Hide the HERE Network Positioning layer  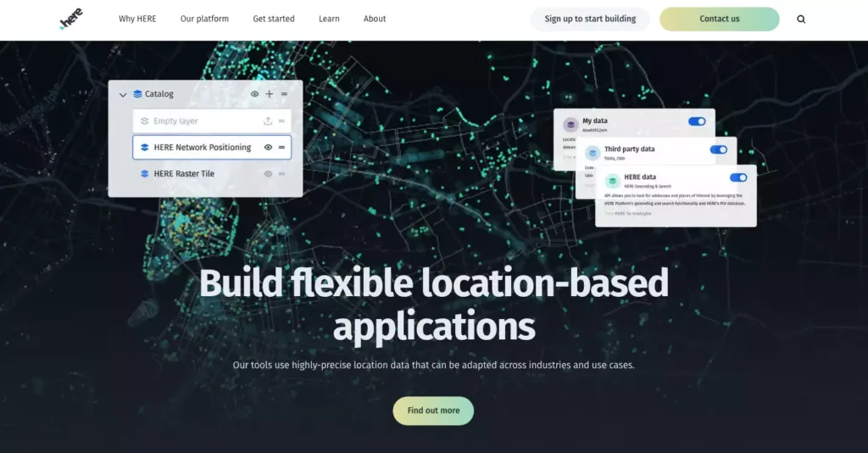point(268,148)
